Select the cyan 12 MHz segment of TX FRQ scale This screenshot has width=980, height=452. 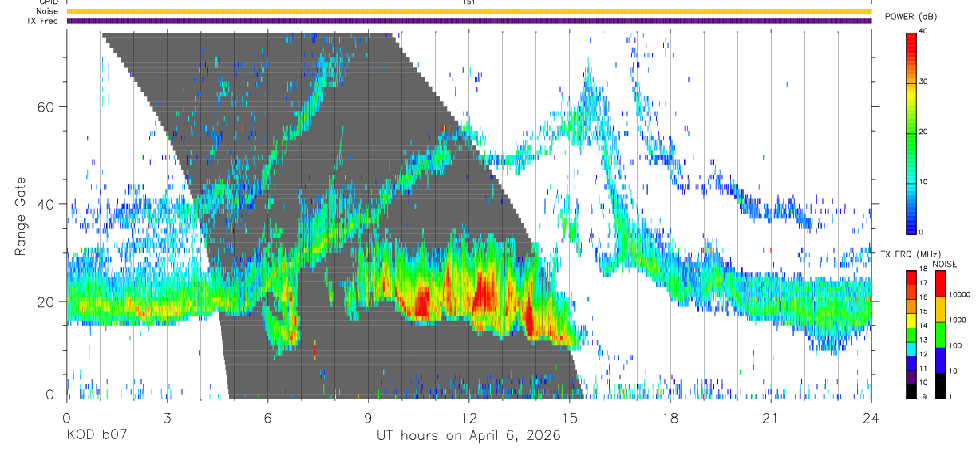click(x=911, y=349)
